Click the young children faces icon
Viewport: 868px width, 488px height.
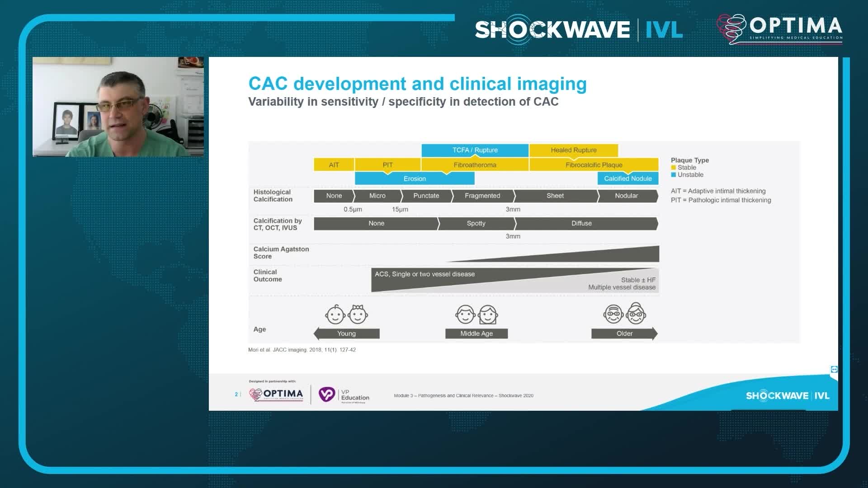click(x=346, y=314)
